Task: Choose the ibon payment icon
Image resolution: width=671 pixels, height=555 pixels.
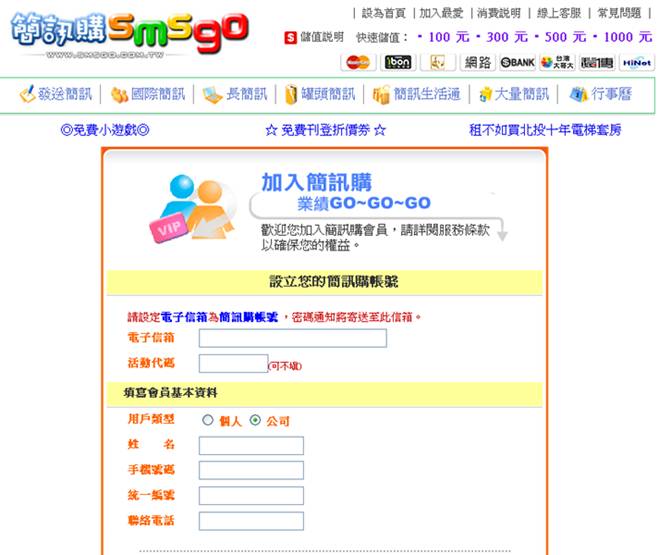Action: 397,62
